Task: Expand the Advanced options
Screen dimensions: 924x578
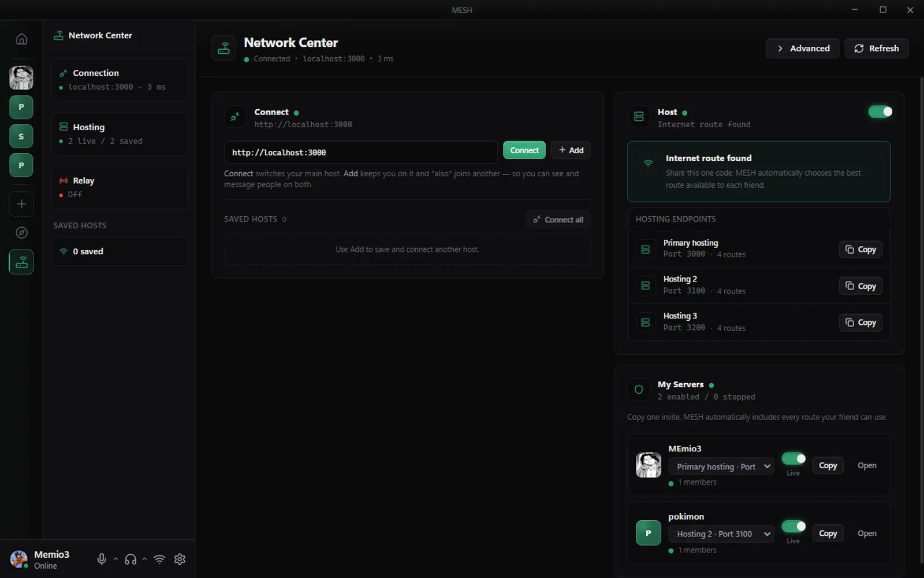Action: (803, 49)
